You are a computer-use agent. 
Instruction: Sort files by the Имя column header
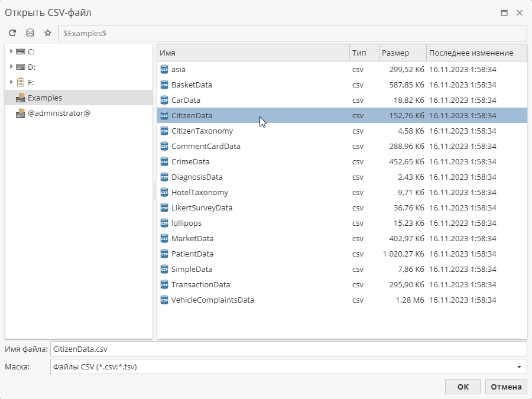point(253,53)
